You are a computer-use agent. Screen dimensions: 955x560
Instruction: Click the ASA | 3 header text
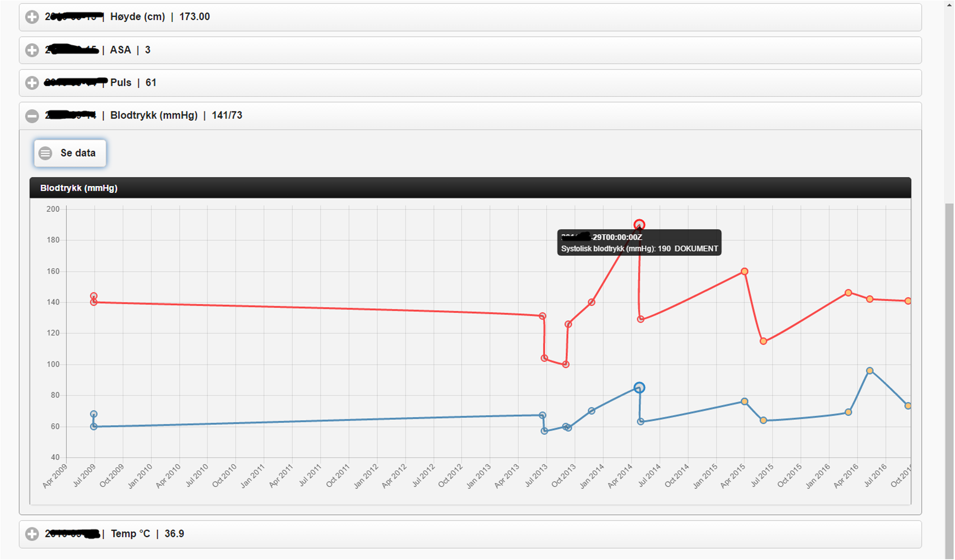(130, 50)
